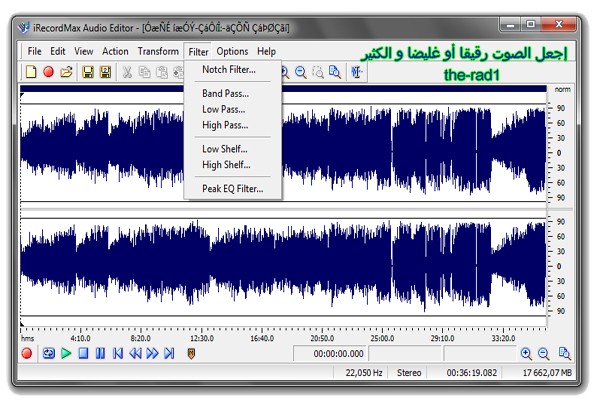Choose High Shelf... filter
The width and height of the screenshot is (600, 400).
(233, 165)
